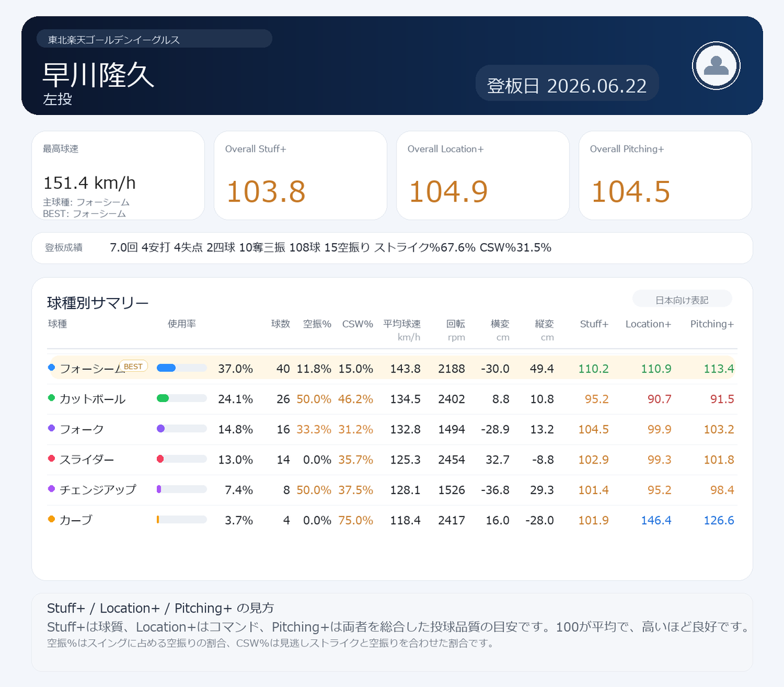Image resolution: width=784 pixels, height=687 pixels.
Task: Click the Stuff+ / Location+ / Pitching+ の見方 heading
Action: (161, 608)
